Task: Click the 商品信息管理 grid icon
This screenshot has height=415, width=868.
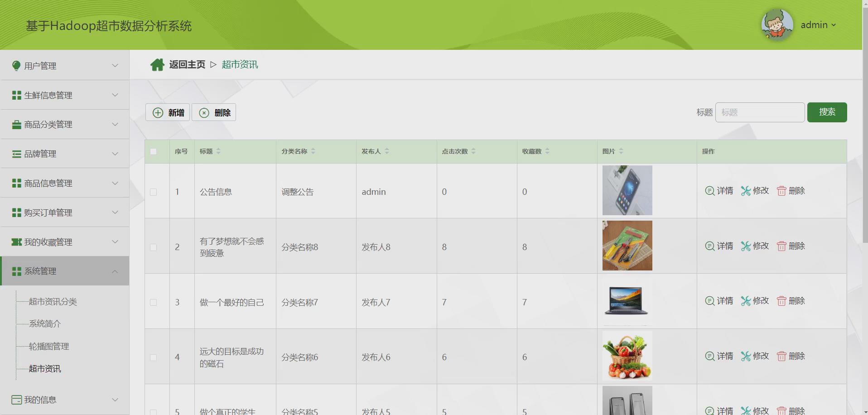Action: (17, 183)
